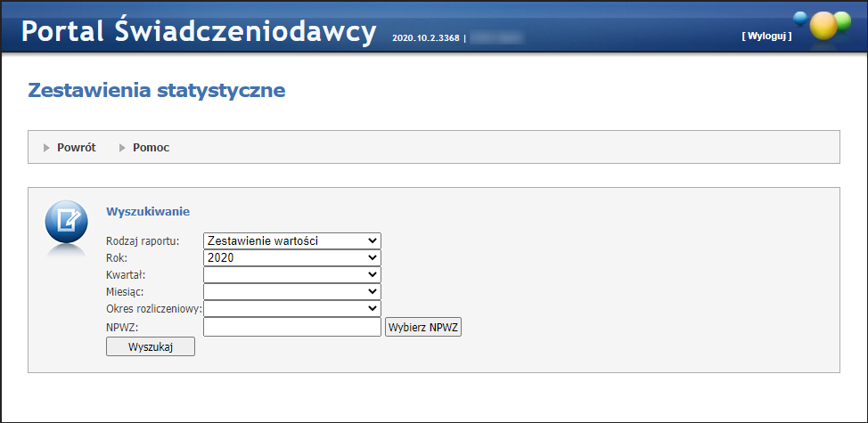Screen dimensions: 868x423
Task: Focus the NPWZ text input field
Action: click(291, 328)
